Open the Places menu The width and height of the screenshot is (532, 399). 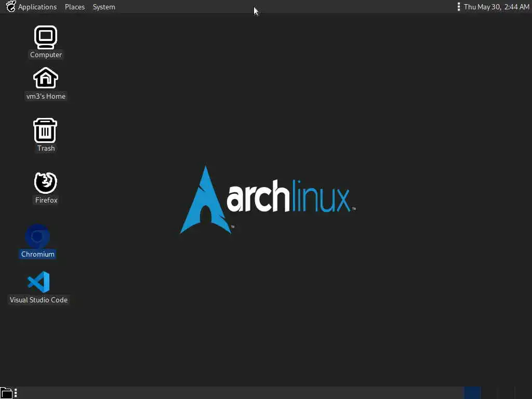click(75, 7)
